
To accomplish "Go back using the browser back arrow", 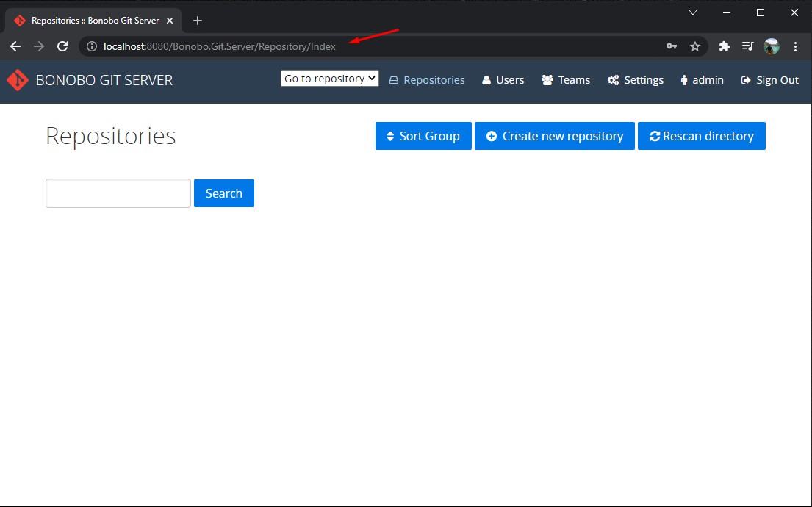I will 15,46.
